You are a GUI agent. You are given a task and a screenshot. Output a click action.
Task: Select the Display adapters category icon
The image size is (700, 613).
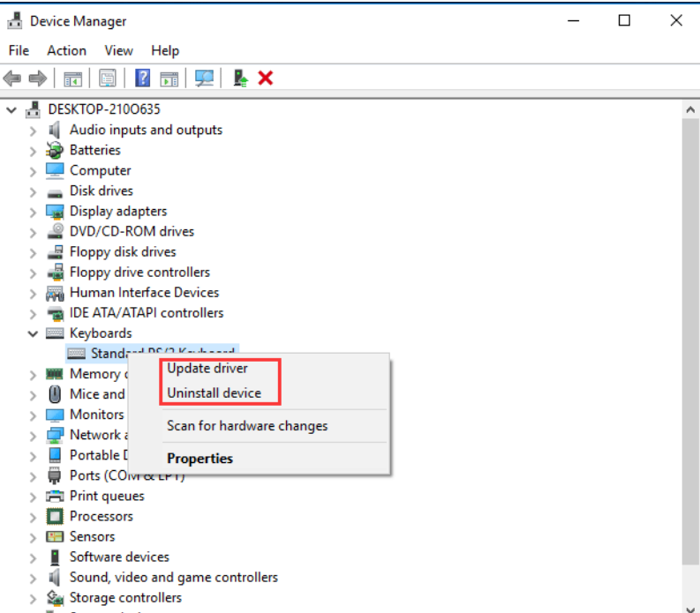[x=56, y=211]
